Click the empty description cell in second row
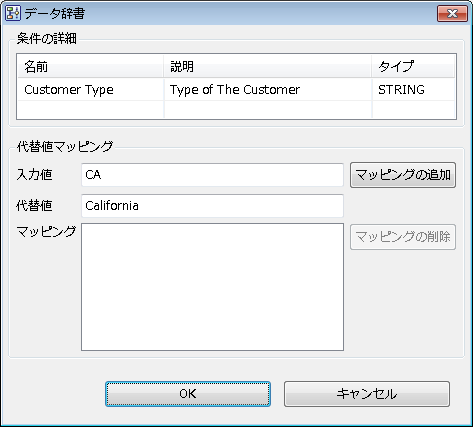473x427 pixels. (268, 109)
